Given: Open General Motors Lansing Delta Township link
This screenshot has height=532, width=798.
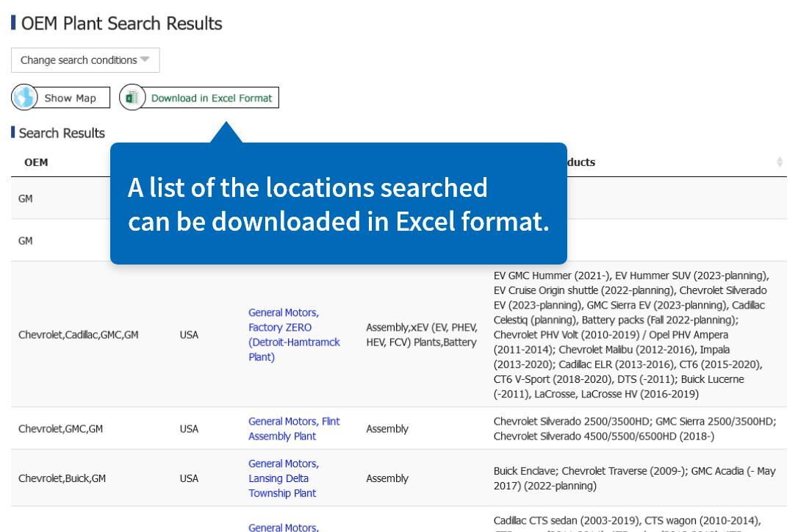Looking at the screenshot, I should (284, 478).
